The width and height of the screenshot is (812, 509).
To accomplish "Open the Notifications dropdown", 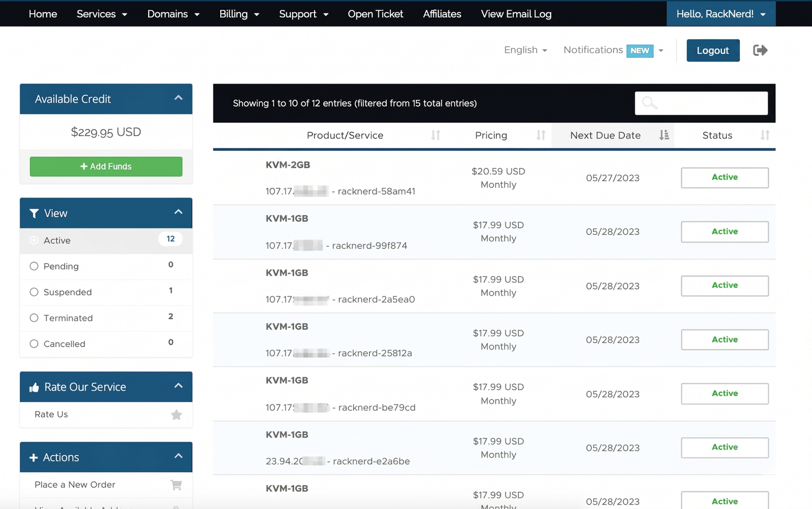I will (x=613, y=50).
